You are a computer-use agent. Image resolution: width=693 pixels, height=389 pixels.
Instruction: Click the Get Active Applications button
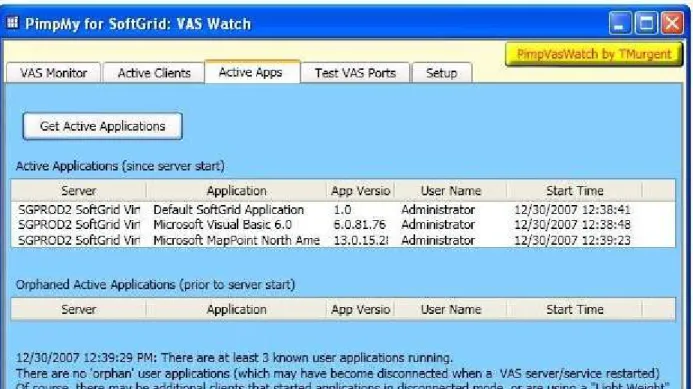(x=103, y=126)
